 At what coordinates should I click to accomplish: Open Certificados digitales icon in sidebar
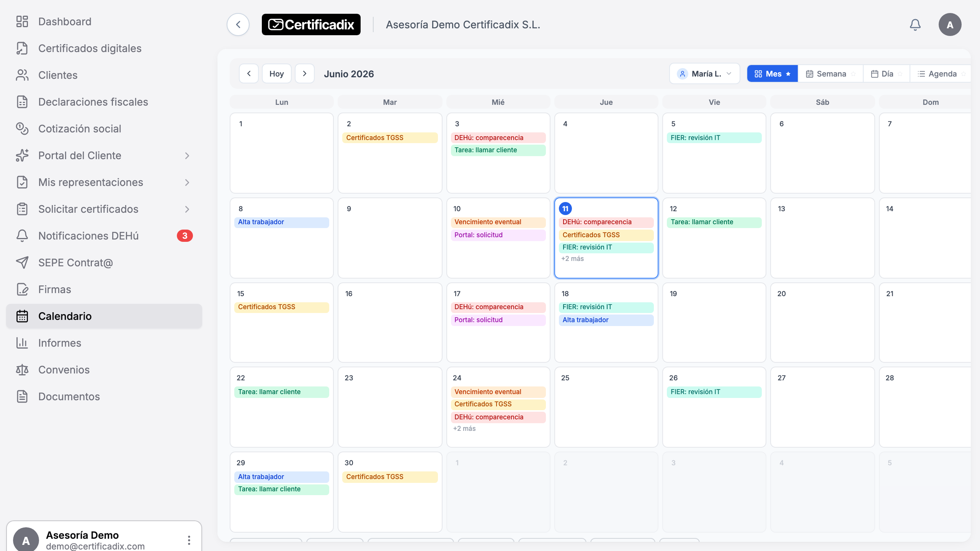click(22, 48)
